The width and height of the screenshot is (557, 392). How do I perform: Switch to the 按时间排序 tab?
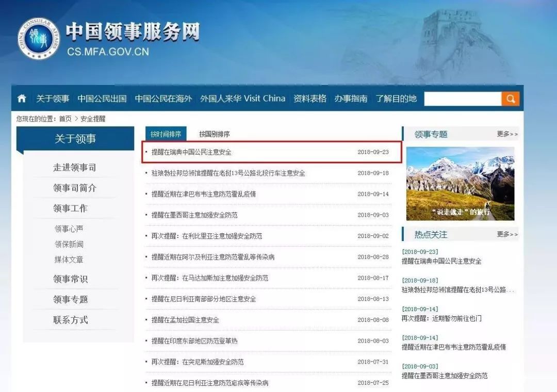[167, 133]
